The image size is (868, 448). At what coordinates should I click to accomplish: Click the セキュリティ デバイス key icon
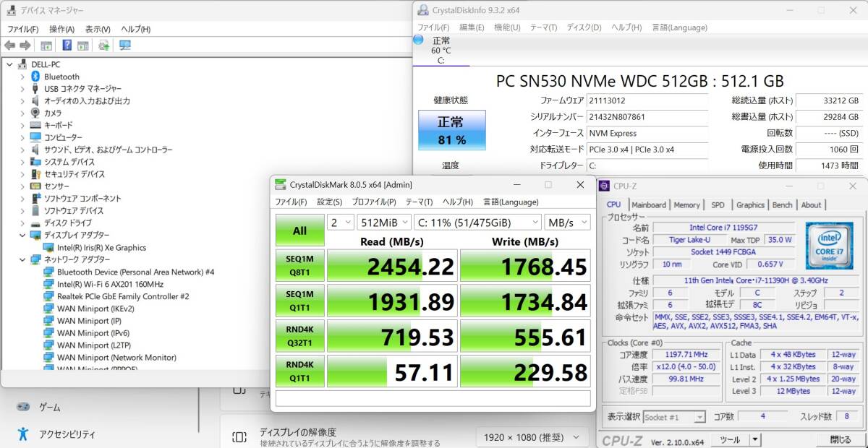(x=35, y=174)
